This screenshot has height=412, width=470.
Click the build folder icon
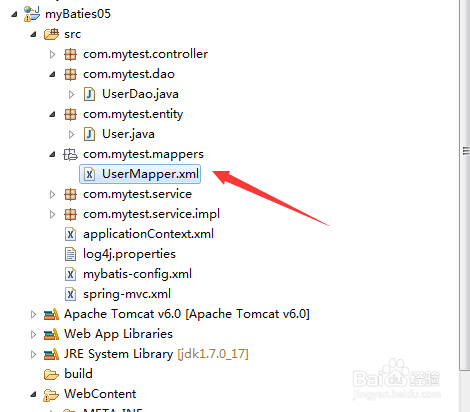[51, 374]
